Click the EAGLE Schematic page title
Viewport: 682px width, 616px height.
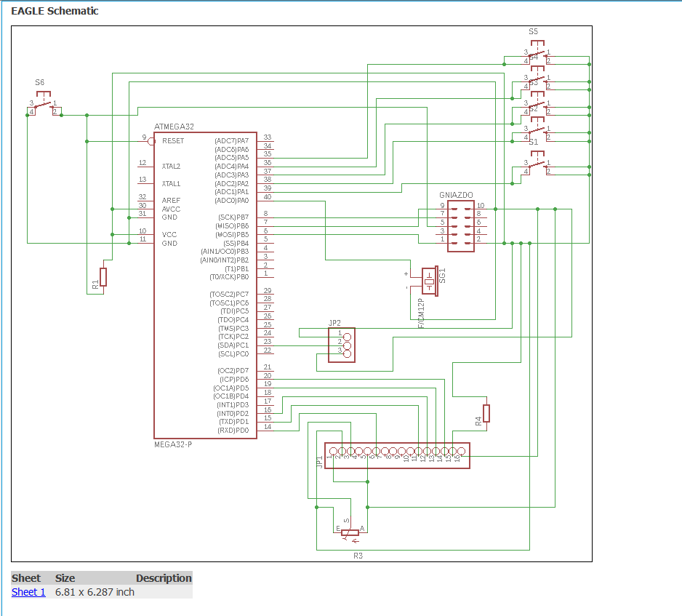pyautogui.click(x=56, y=11)
